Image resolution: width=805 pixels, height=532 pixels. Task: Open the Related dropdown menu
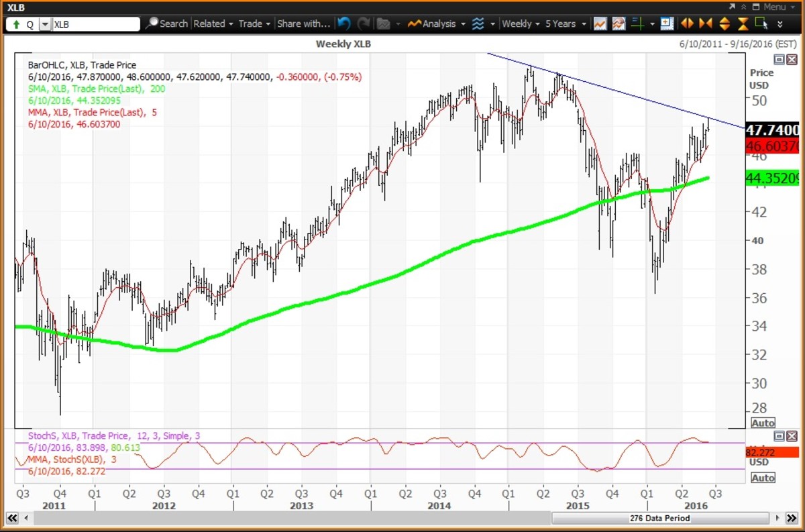213,23
